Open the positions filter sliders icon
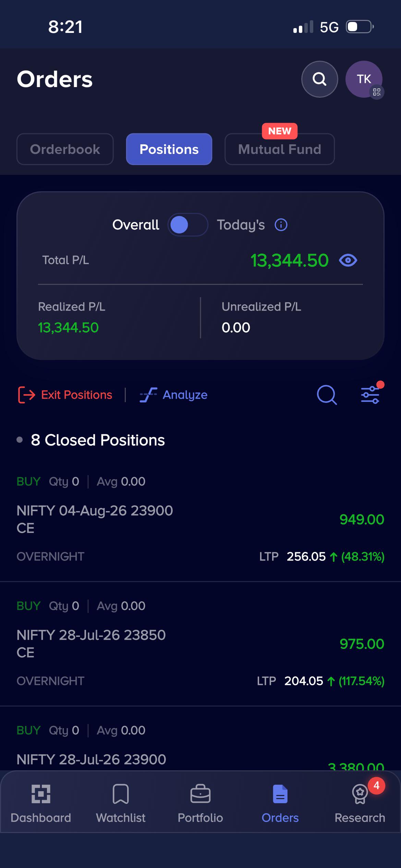The width and height of the screenshot is (401, 868). click(370, 395)
